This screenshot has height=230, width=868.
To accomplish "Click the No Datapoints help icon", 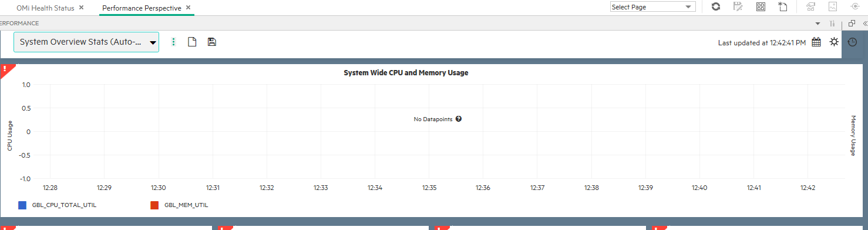I will tap(459, 119).
